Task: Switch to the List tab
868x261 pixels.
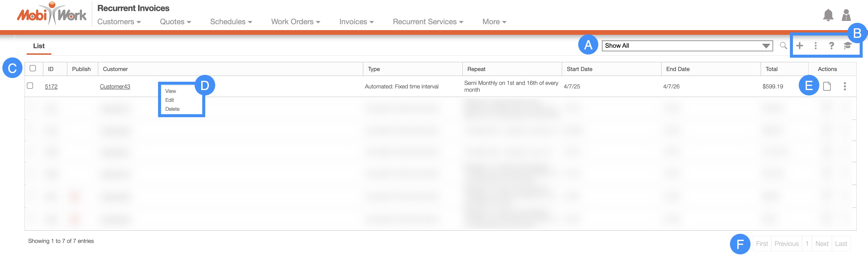Action: tap(39, 46)
